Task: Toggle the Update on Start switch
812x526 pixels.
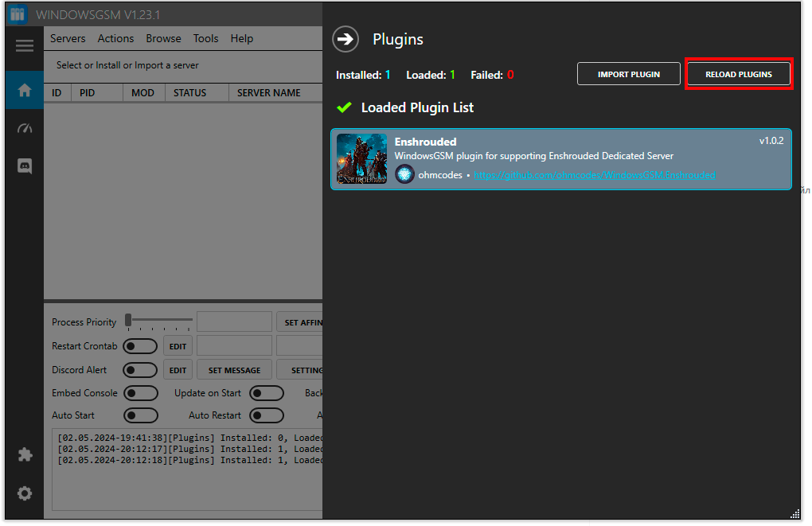Action: 267,393
